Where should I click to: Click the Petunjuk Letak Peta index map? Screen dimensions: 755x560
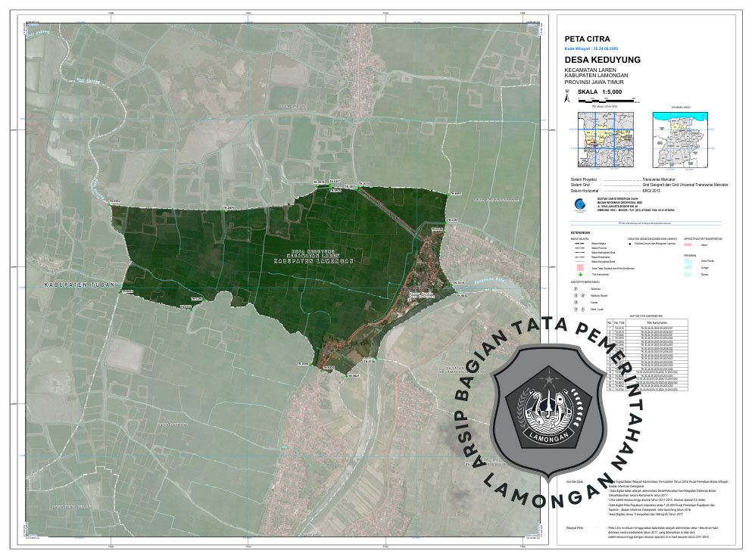pos(604,140)
